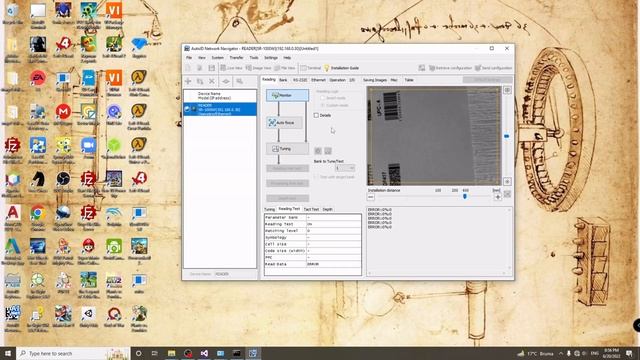640x360 pixels.
Task: Enable the Details checkbox
Action: tap(316, 116)
